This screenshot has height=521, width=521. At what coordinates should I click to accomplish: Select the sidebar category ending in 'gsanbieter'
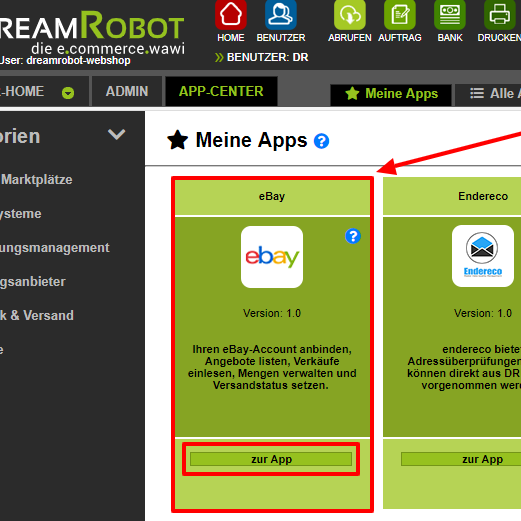33,282
